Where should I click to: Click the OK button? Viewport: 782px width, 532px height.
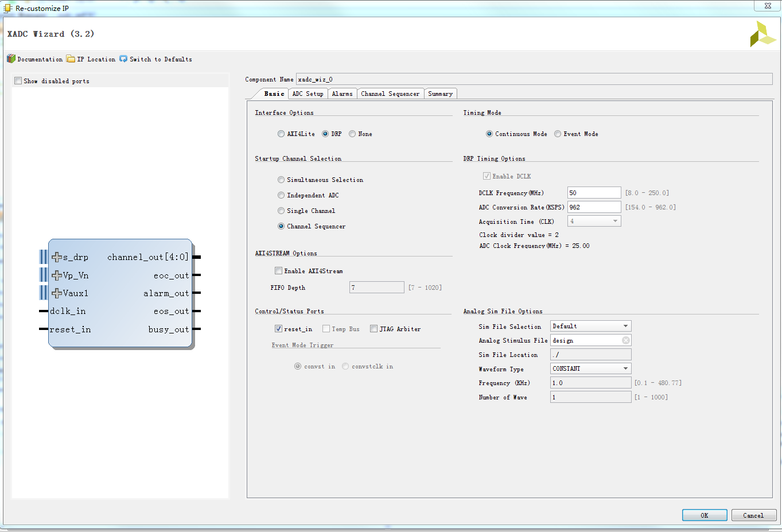click(x=705, y=515)
